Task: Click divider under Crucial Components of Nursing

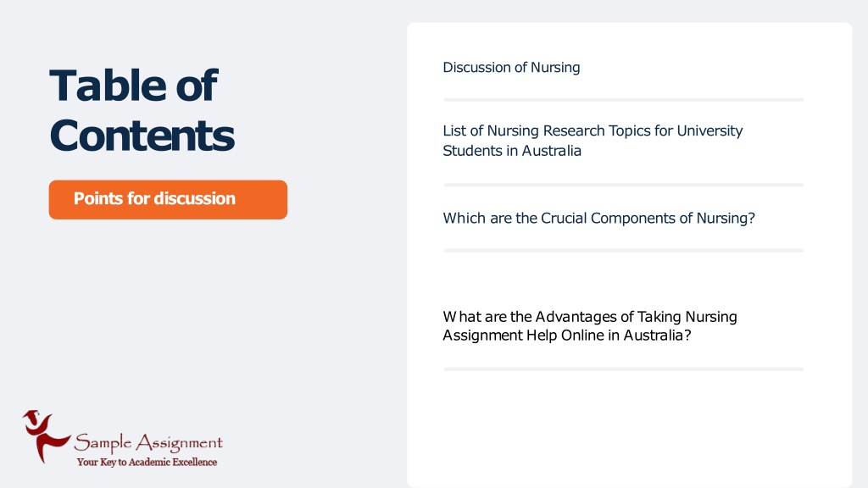Action: (x=623, y=251)
